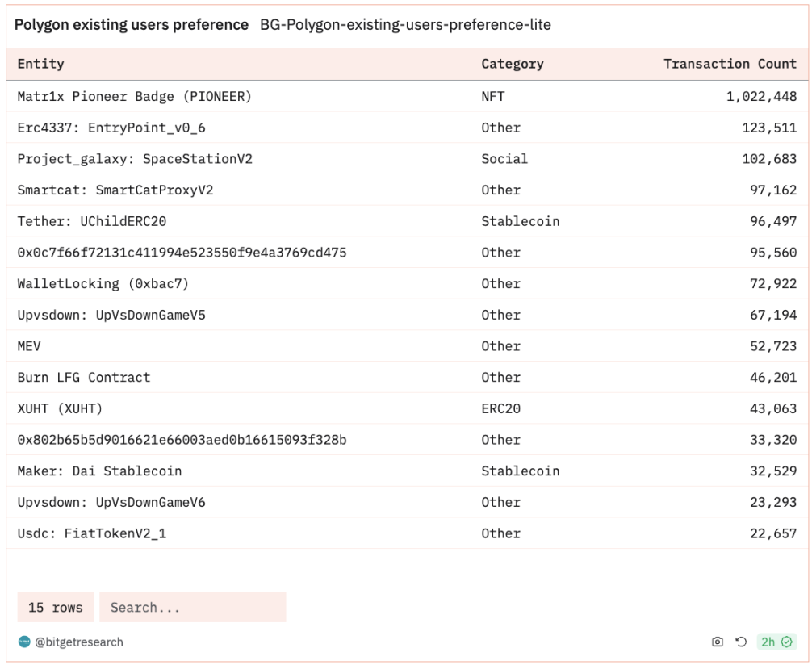
Task: Select Tether: UChildERC20 cell
Action: tap(92, 221)
